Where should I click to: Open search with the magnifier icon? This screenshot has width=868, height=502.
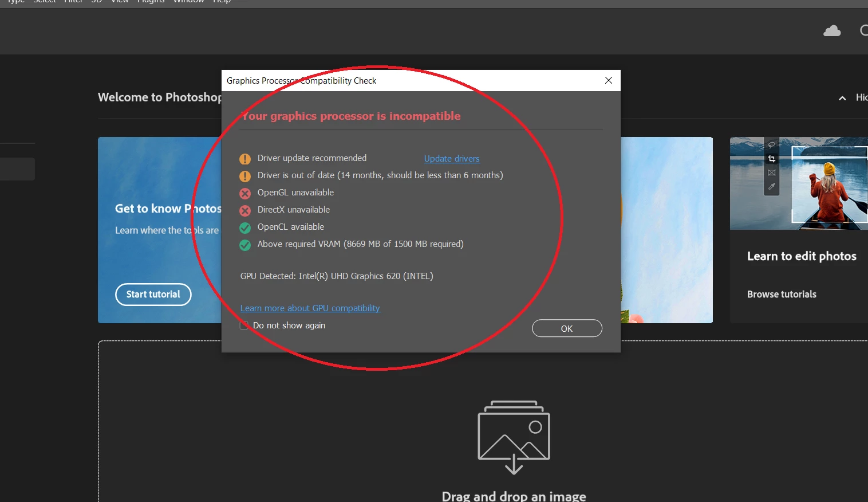click(863, 30)
